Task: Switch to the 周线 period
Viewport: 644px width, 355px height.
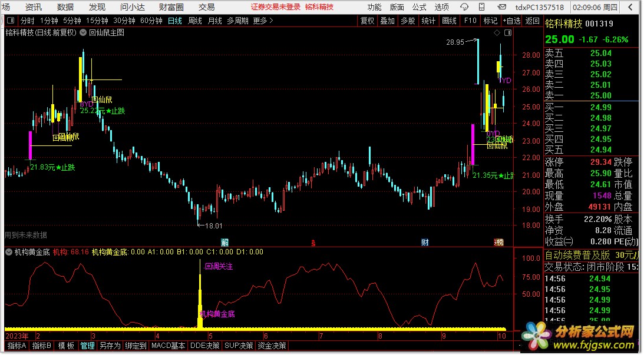Action: coord(194,21)
